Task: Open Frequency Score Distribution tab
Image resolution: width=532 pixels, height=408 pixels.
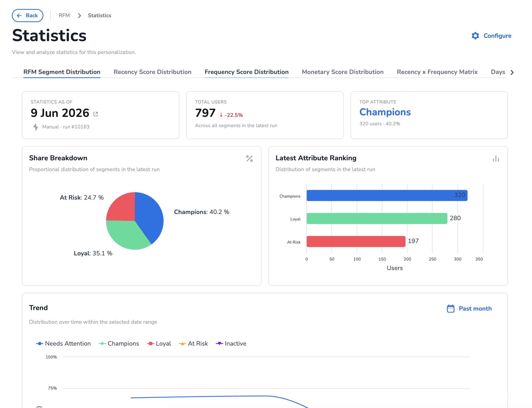Action: pyautogui.click(x=246, y=72)
